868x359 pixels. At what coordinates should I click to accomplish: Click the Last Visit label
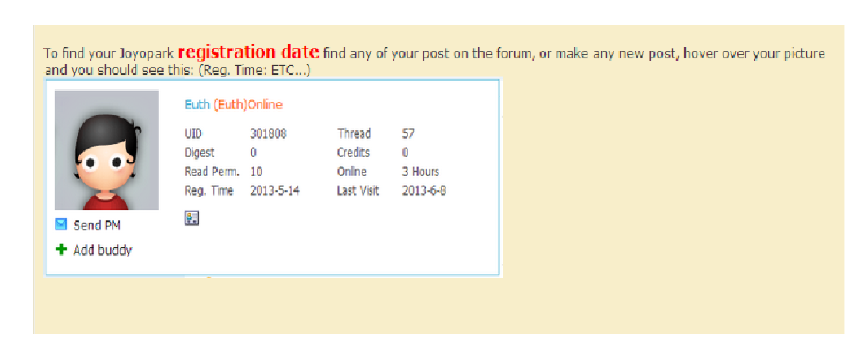pos(358,191)
